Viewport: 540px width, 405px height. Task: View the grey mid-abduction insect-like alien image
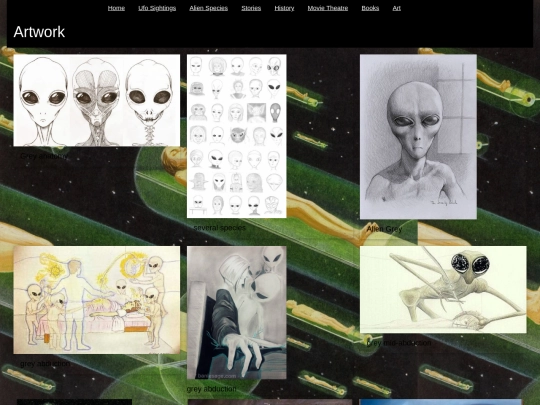(443, 289)
